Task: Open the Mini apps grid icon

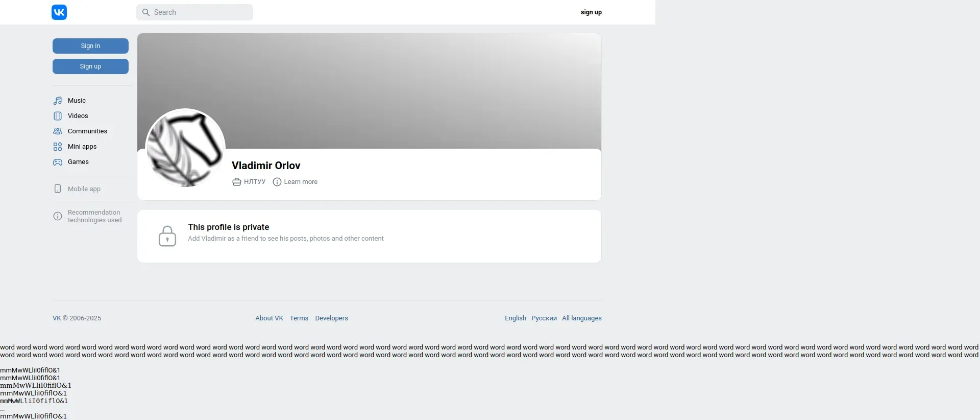Action: (x=58, y=147)
